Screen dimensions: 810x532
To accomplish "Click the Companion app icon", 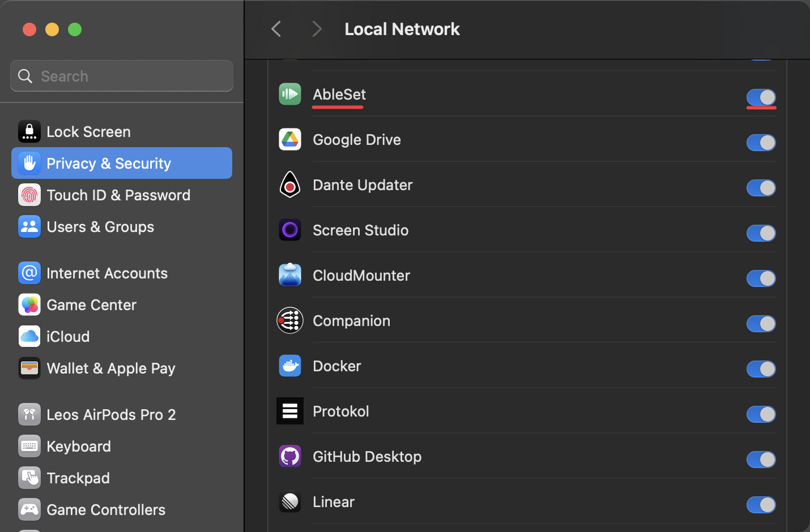I will pos(289,320).
